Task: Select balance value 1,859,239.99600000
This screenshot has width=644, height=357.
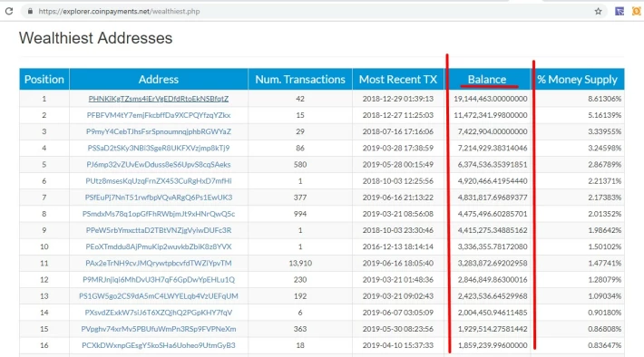Action: pyautogui.click(x=493, y=345)
